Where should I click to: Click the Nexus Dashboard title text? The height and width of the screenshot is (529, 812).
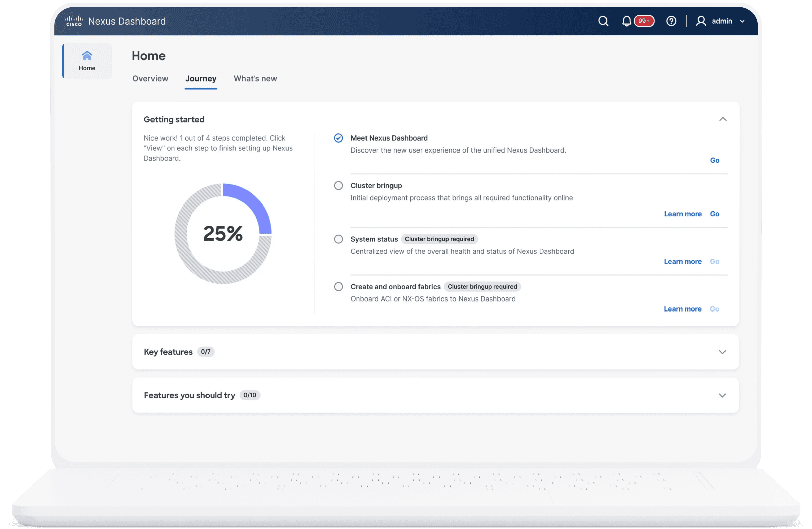(127, 21)
